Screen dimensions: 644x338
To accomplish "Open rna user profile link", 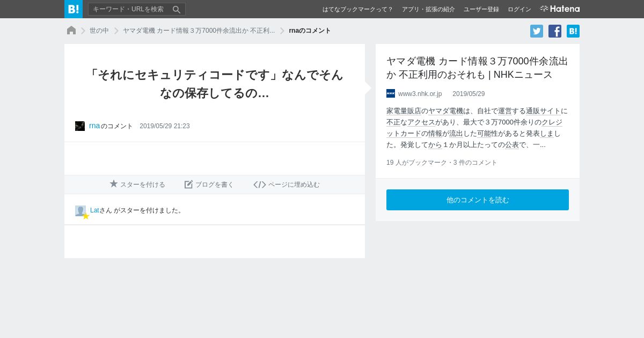I will (x=94, y=126).
